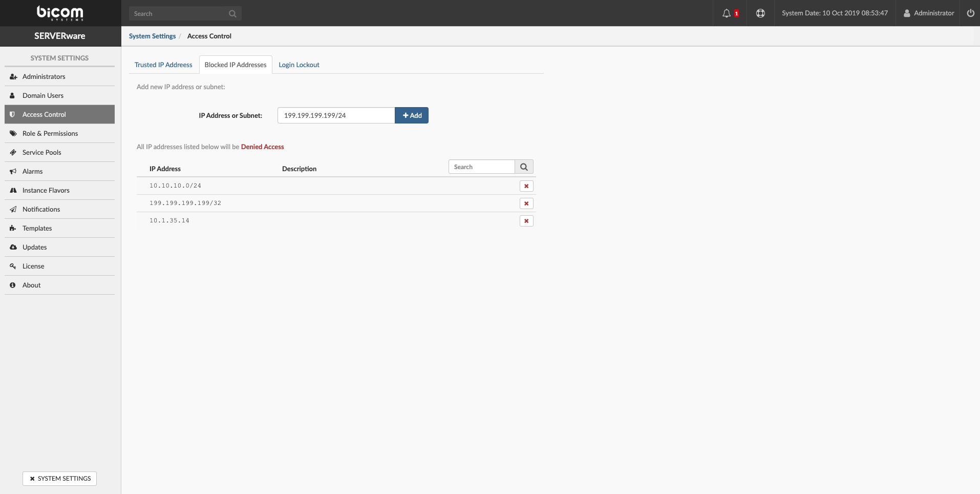980x494 pixels.
Task: Click the top search bar magnifier icon
Action: point(232,14)
